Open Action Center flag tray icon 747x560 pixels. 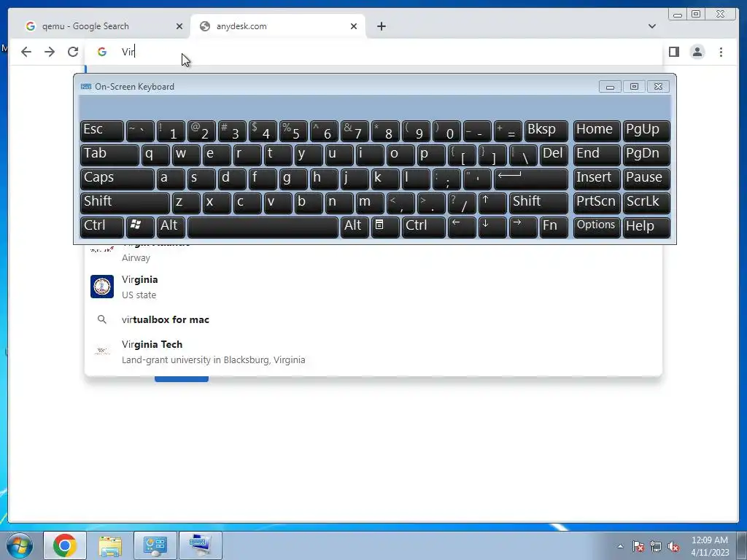coord(638,546)
